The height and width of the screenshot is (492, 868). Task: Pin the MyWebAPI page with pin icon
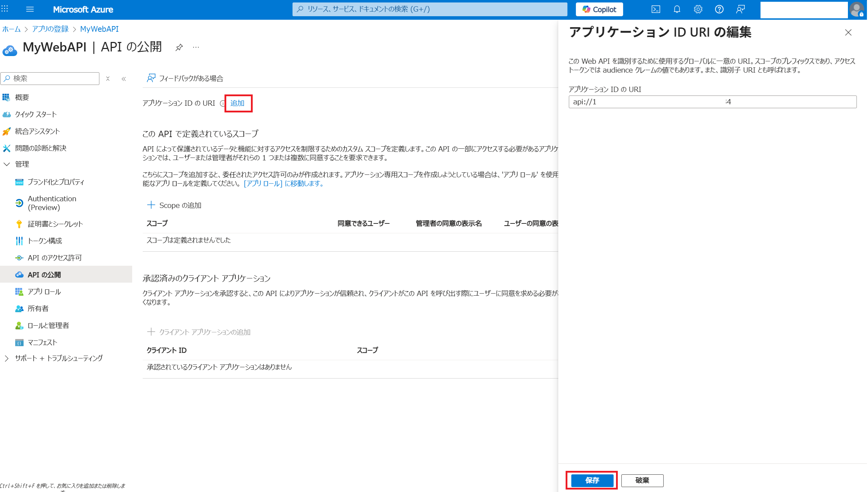(x=179, y=47)
